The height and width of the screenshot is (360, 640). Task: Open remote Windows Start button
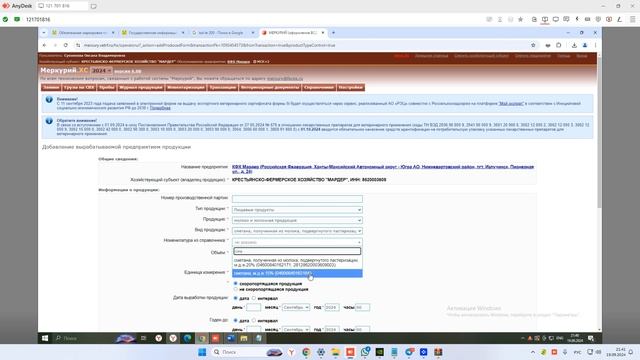tap(45, 338)
